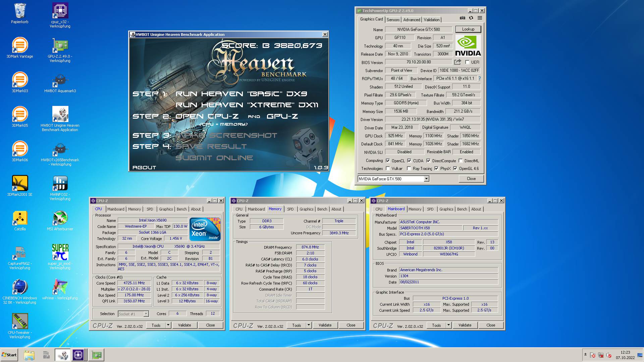644x362 pixels.
Task: Open the Start menu
Action: tap(9, 355)
